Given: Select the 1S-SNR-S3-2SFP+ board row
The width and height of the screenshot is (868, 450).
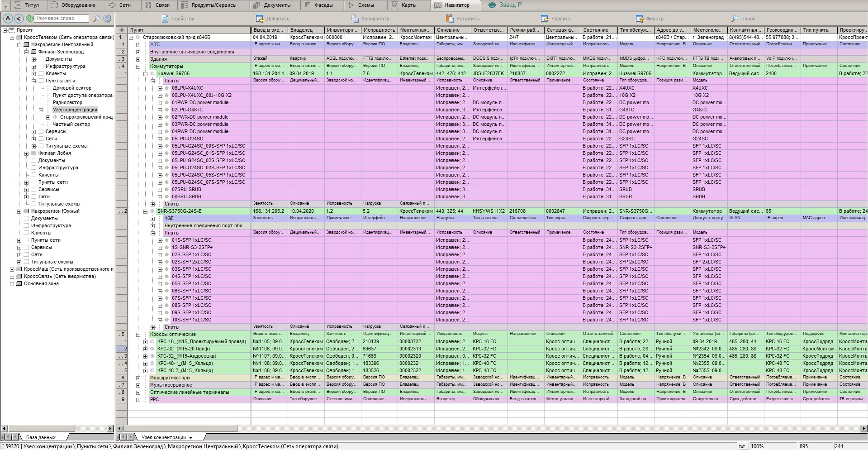Looking at the screenshot, I should click(x=192, y=248).
